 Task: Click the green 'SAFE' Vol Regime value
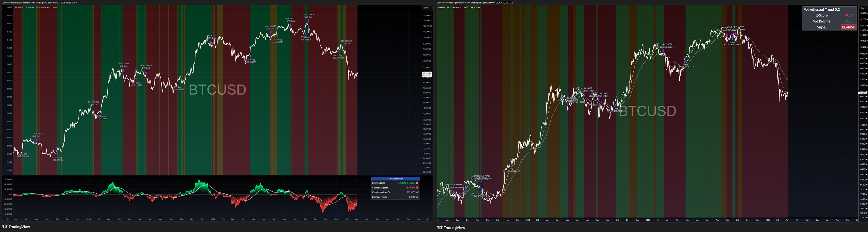[x=848, y=21]
